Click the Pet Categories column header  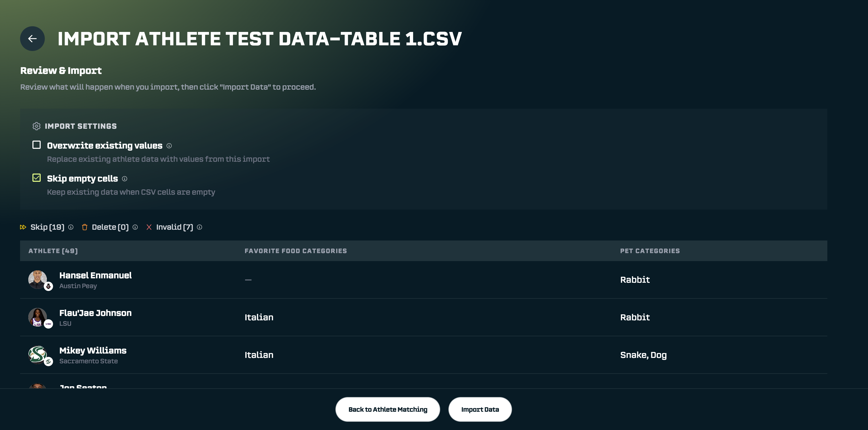coord(650,251)
